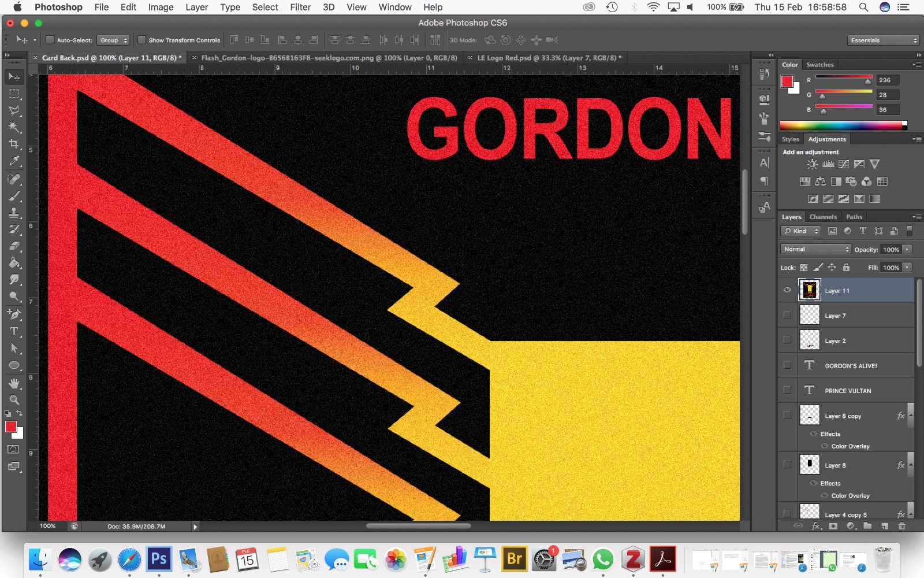
Task: Select the Eyedropper tool
Action: click(x=14, y=161)
